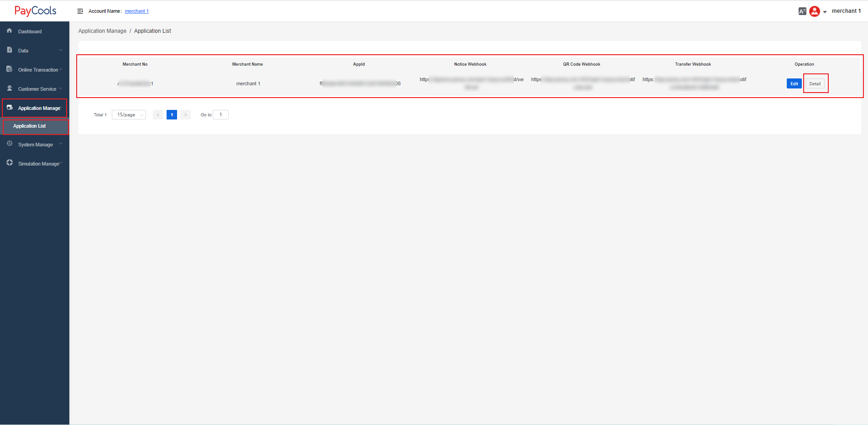Open user dropdown arrow beside avatar
Image resolution: width=868 pixels, height=425 pixels.
point(825,12)
